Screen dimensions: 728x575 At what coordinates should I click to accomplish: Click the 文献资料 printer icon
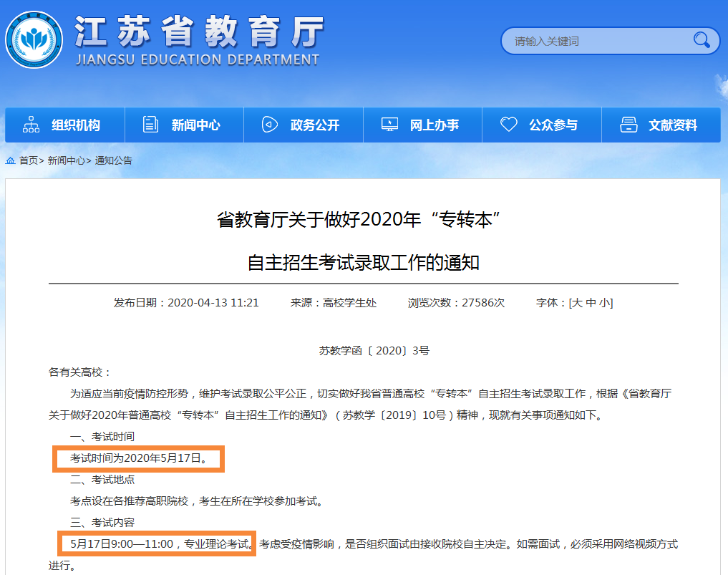628,125
